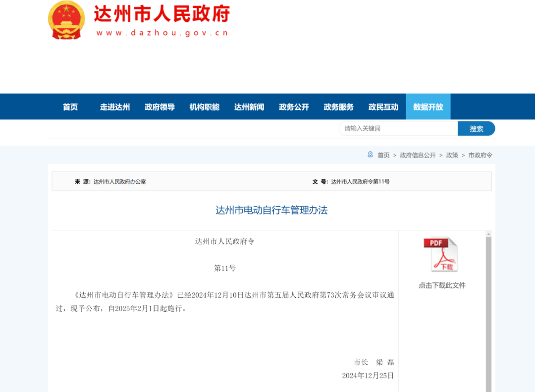
Task: Open the 首页 navigation menu
Action: coord(69,106)
